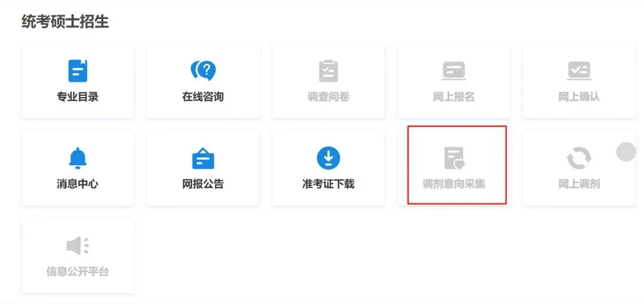Click the 信息公开平台 megaphone icon
Image resolution: width=644 pixels, height=304 pixels.
[78, 246]
